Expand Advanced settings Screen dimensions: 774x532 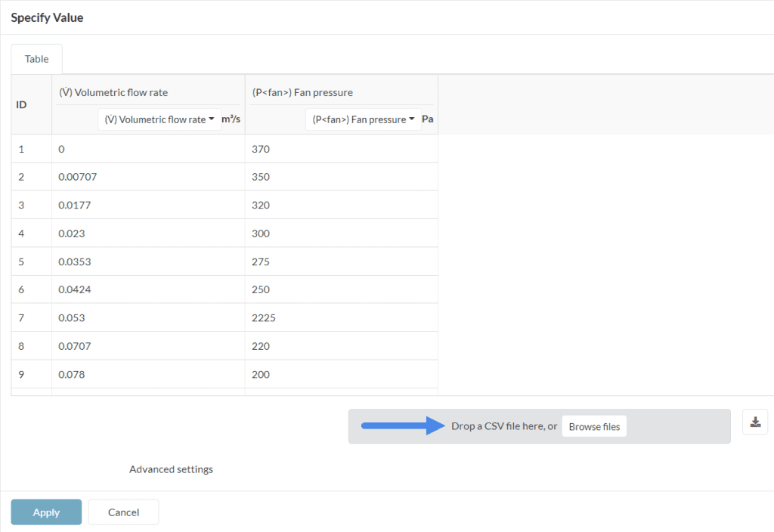pos(171,469)
